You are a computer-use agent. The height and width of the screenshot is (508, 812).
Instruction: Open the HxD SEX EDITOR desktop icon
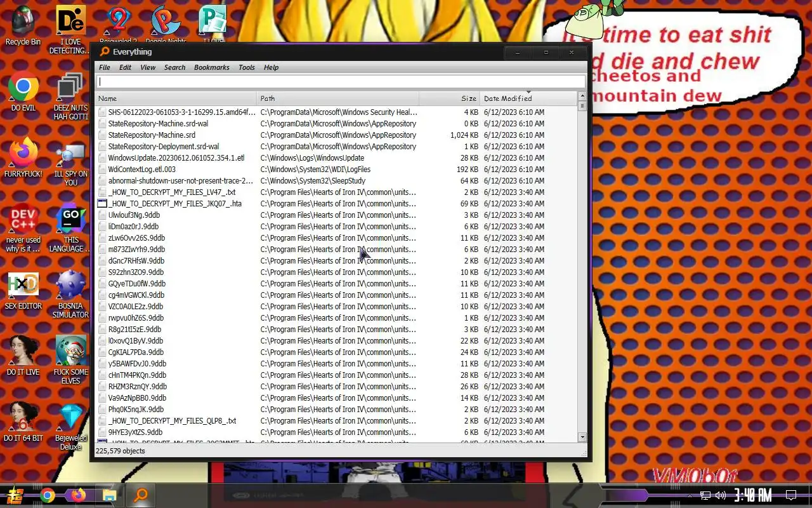click(x=23, y=290)
